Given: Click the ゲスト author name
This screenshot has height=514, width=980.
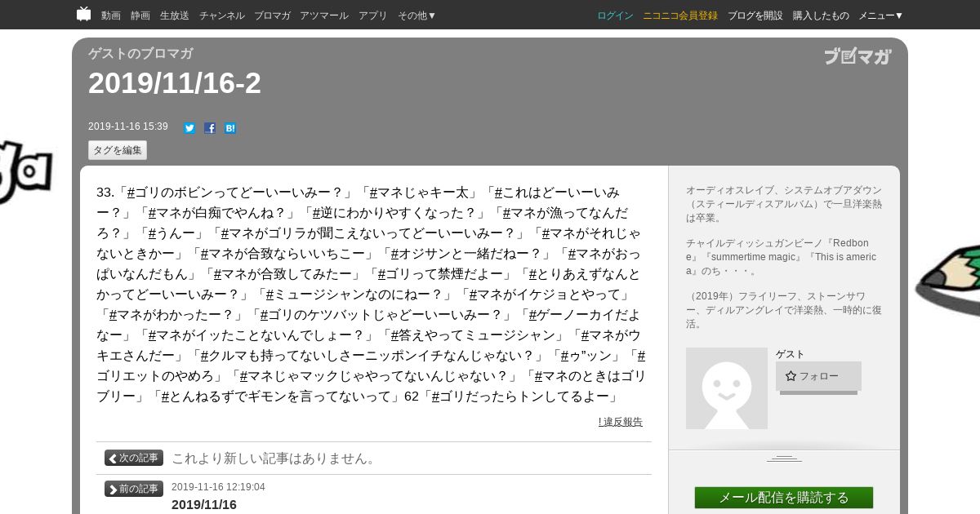Looking at the screenshot, I should pyautogui.click(x=790, y=354).
